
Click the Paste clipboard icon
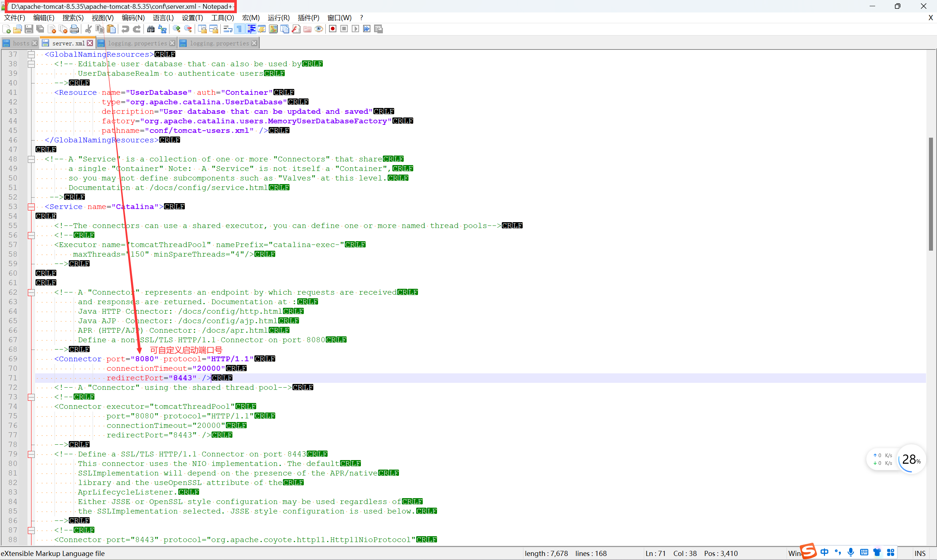pyautogui.click(x=111, y=29)
